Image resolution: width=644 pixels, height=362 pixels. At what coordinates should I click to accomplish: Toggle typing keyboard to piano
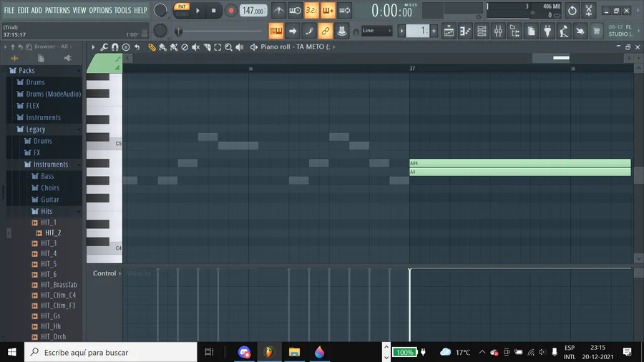pos(276,31)
